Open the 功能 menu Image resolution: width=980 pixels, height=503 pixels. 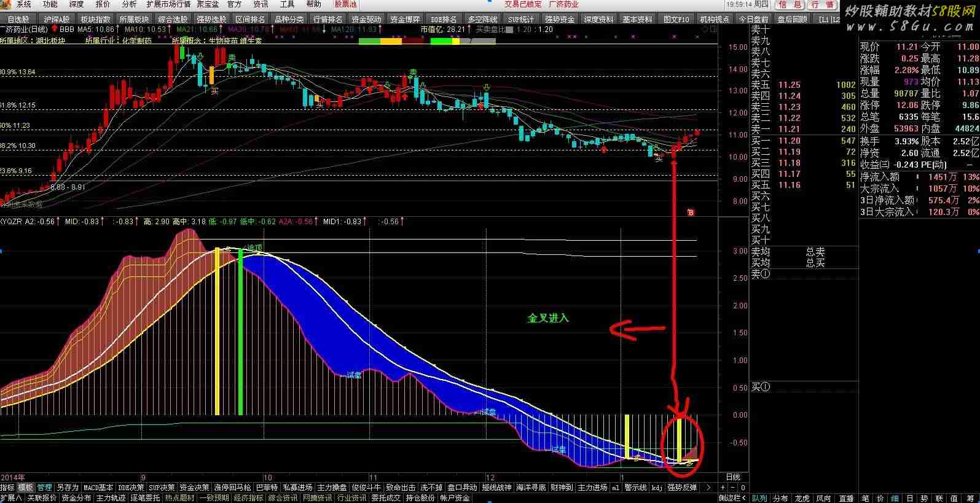coord(50,4)
